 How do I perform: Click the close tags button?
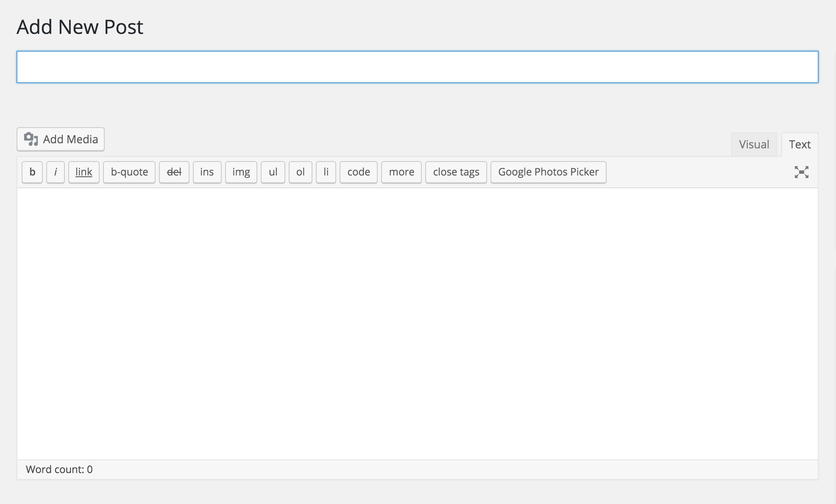pos(456,172)
